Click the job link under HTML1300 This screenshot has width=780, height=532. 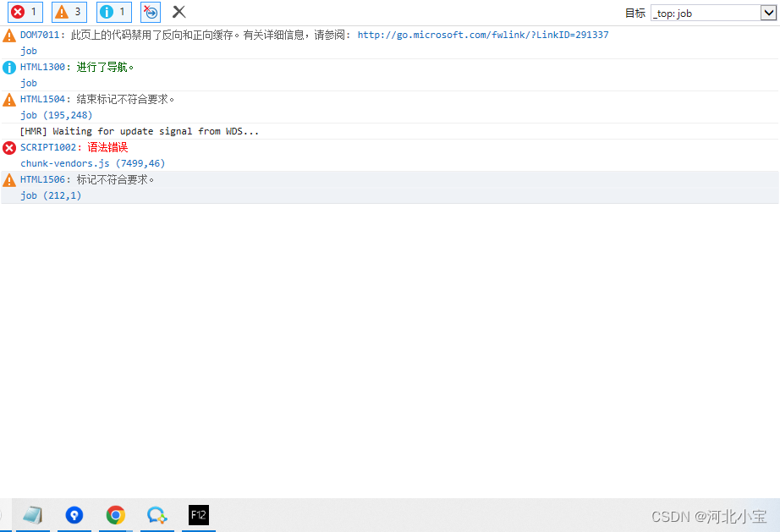point(28,83)
